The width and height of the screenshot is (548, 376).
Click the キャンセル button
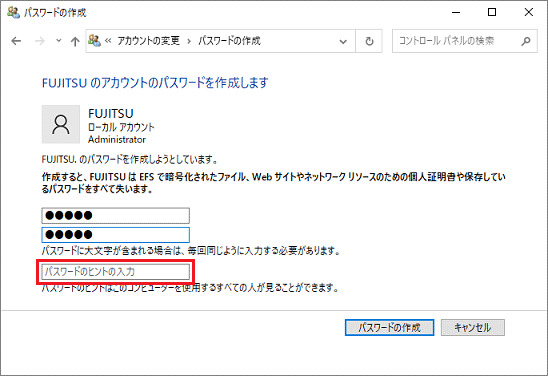(x=473, y=327)
